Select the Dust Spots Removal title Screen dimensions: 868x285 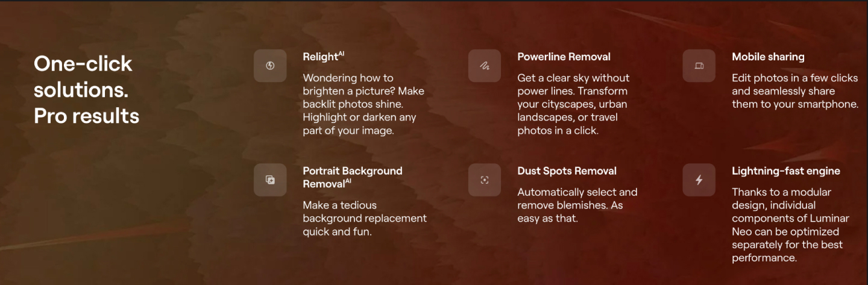567,171
